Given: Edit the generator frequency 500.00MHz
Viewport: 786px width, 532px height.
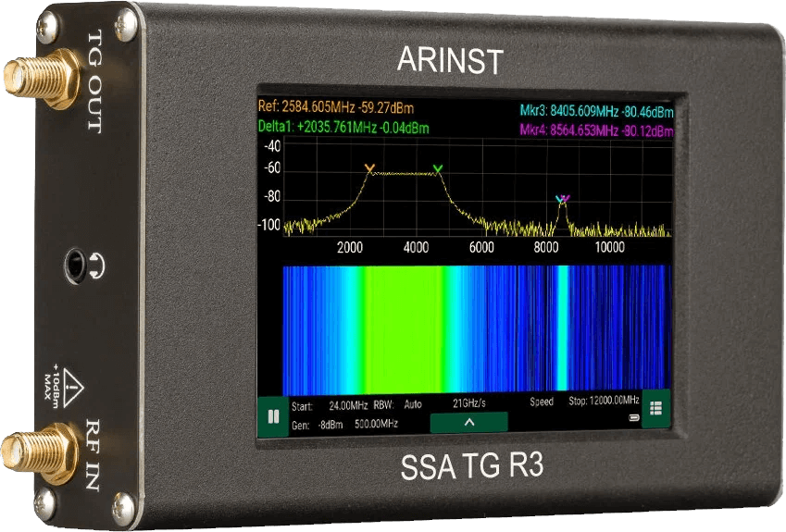Looking at the screenshot, I should coord(376,424).
